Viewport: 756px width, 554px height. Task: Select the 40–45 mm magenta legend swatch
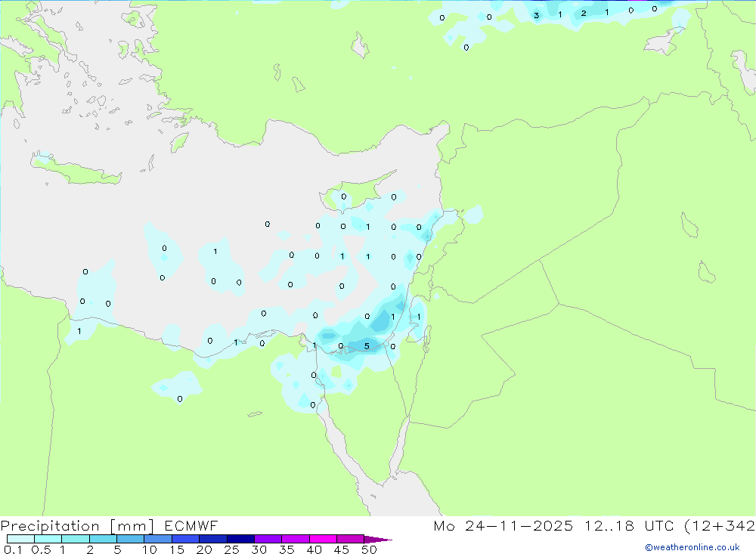(323, 539)
